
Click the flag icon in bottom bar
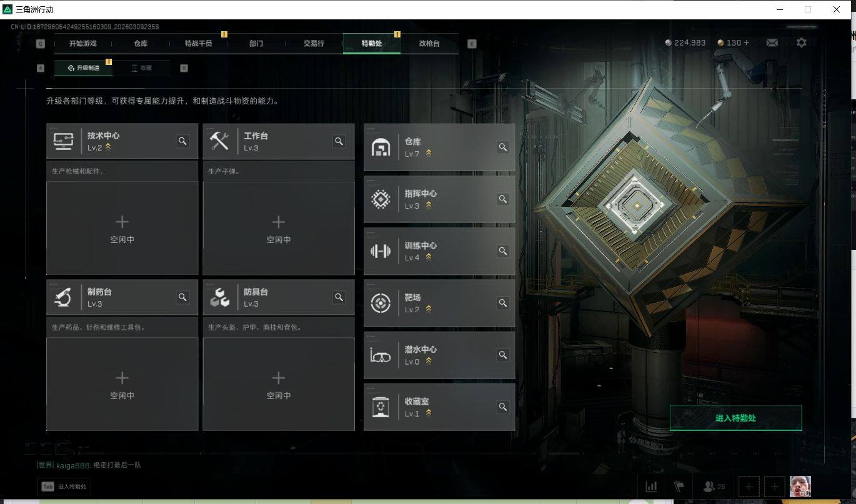coord(679,487)
